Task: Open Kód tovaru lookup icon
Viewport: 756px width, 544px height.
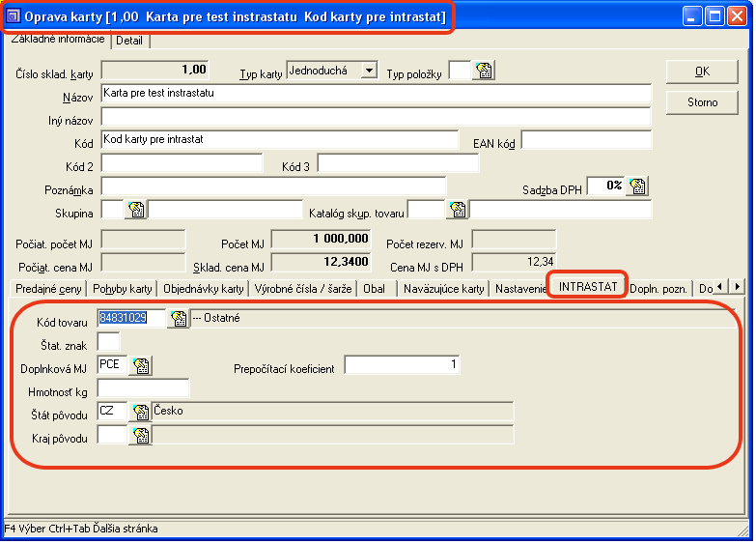Action: (x=179, y=318)
